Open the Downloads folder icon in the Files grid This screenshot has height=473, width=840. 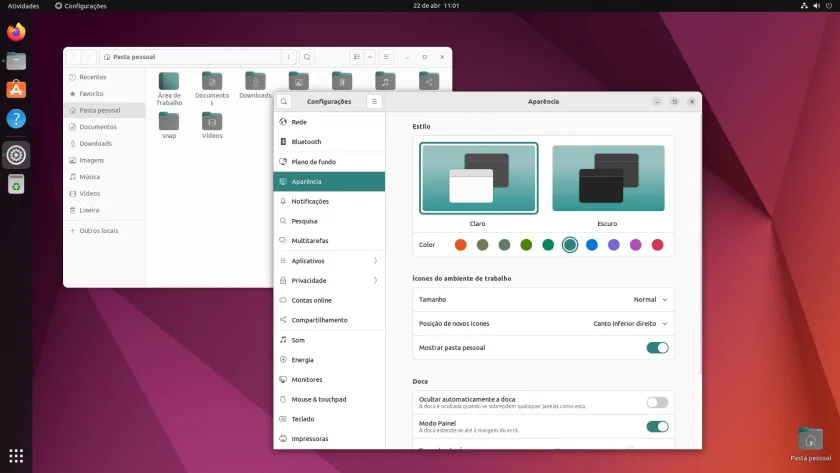click(255, 85)
